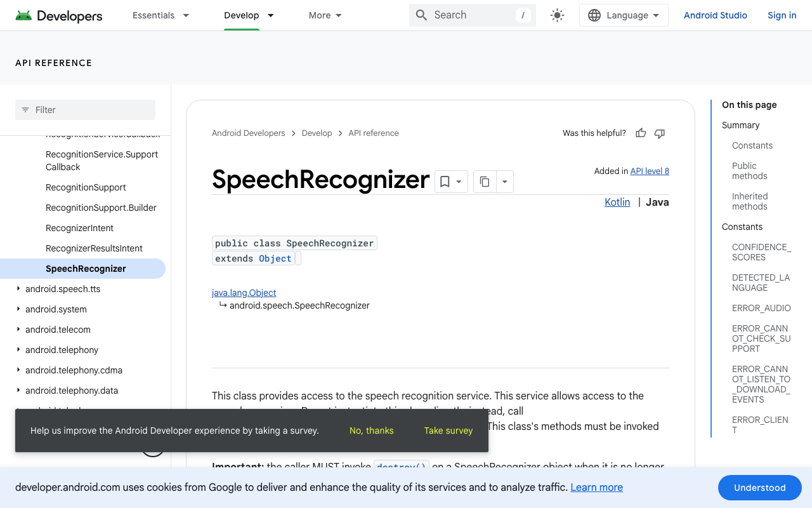
Task: Jump to CONFIDENCE_SCORES in page outline
Action: 761,252
